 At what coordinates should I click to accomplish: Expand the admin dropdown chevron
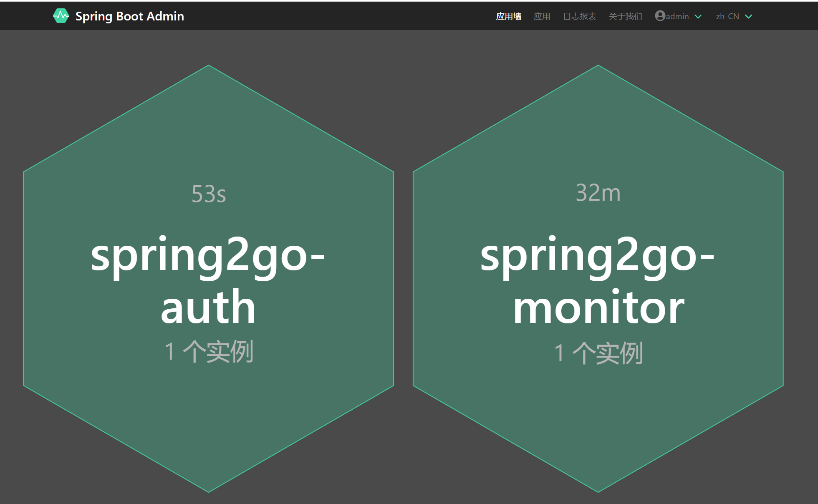point(698,17)
